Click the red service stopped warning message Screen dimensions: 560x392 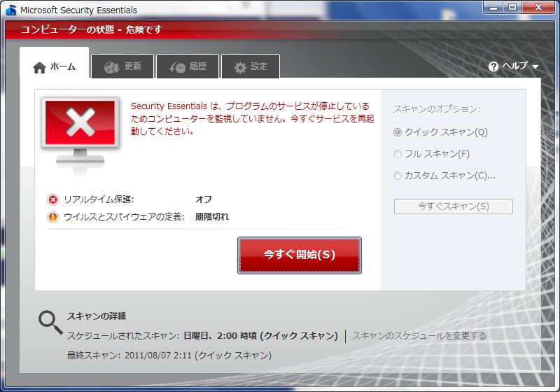pyautogui.click(x=252, y=118)
